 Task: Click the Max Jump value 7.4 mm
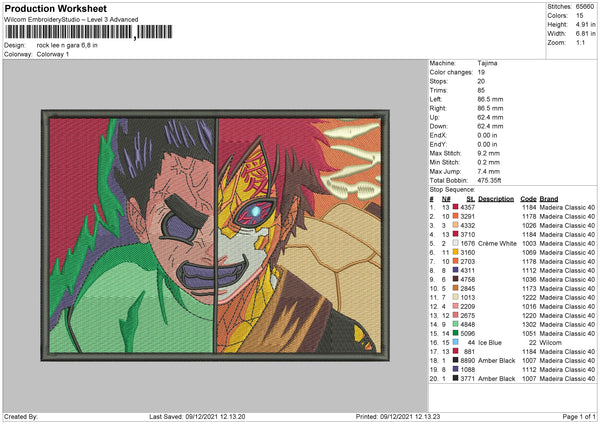(489, 171)
